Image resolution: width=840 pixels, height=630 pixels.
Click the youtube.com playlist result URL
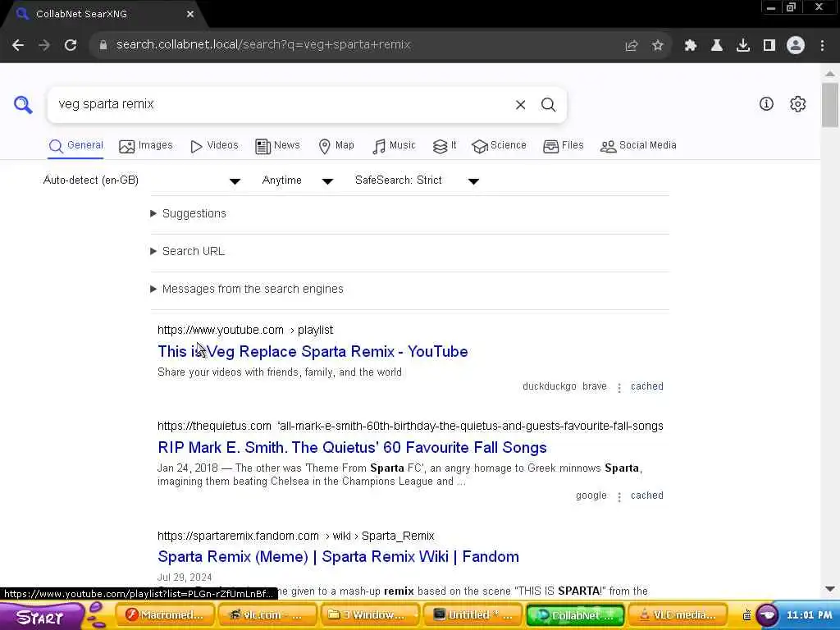point(245,330)
